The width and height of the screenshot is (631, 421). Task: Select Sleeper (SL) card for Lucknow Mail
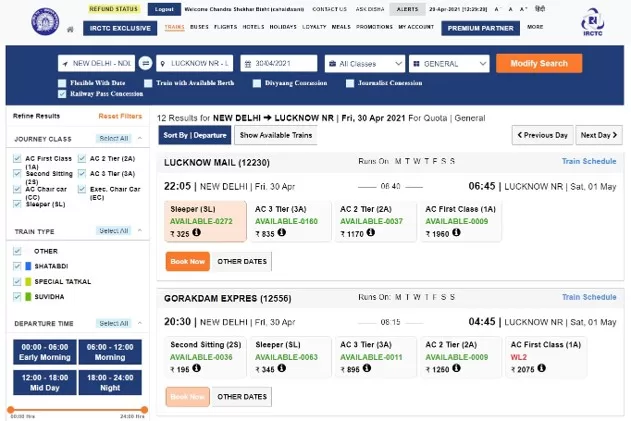coord(205,221)
